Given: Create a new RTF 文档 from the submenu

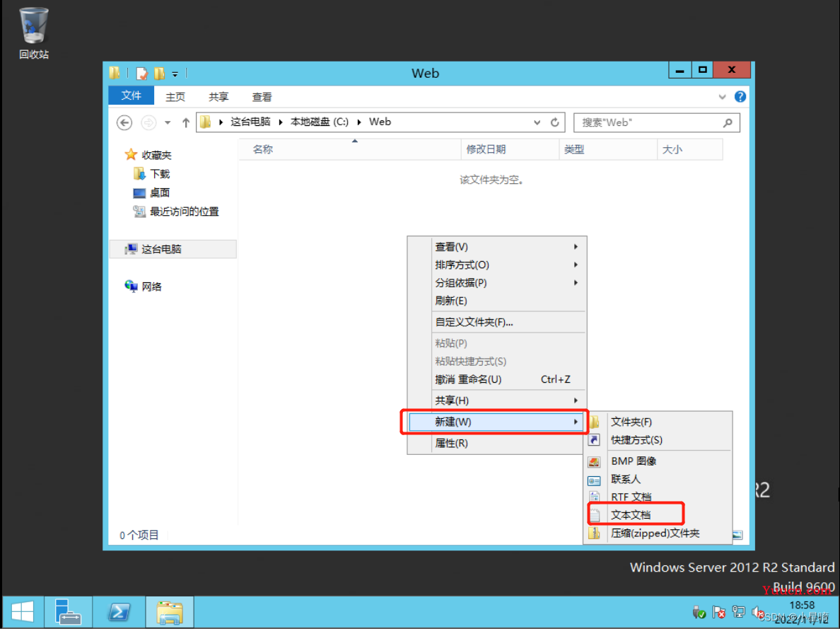Looking at the screenshot, I should point(658,497).
